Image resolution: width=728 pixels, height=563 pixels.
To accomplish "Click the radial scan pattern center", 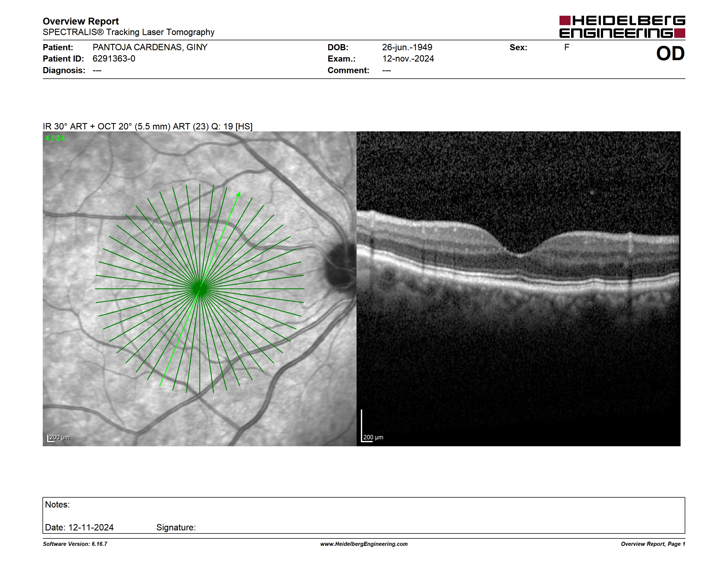I will point(200,289).
